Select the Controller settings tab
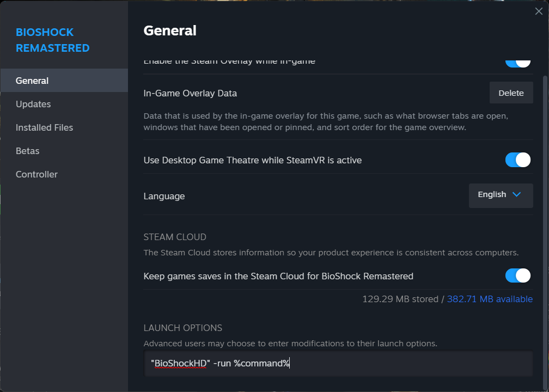Screen dimensions: 549x392 point(36,174)
